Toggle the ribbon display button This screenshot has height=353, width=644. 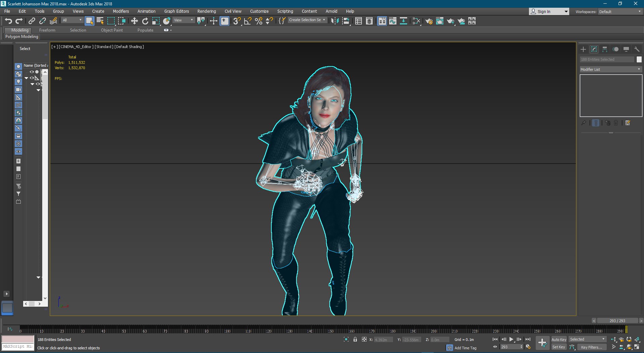click(x=382, y=21)
